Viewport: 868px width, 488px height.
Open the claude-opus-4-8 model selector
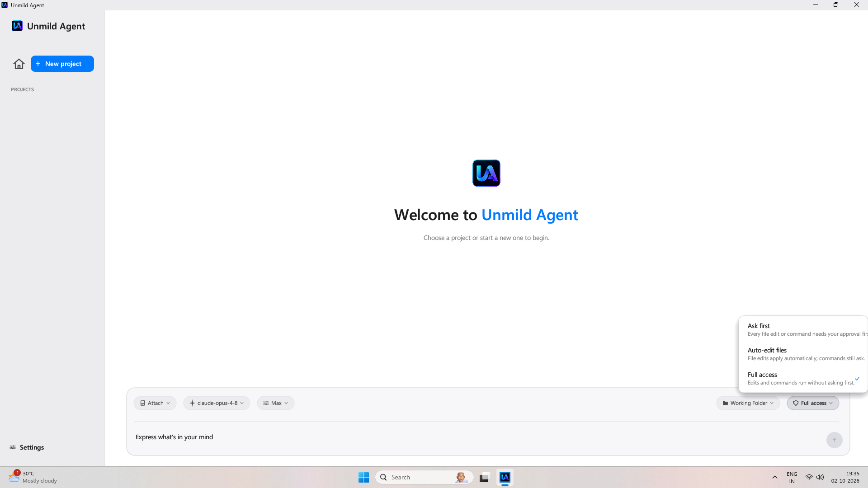217,403
